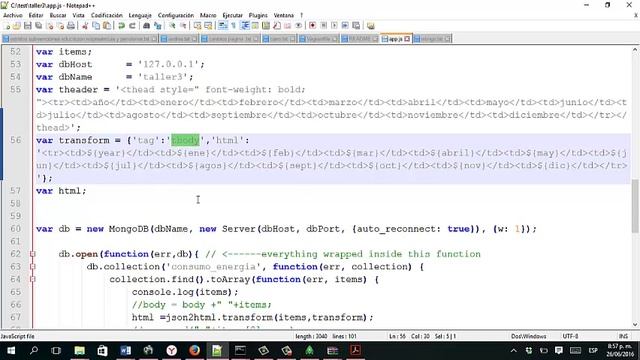Click the vertical scrollbar down arrow
The height and width of the screenshot is (360, 640).
[x=635, y=324]
